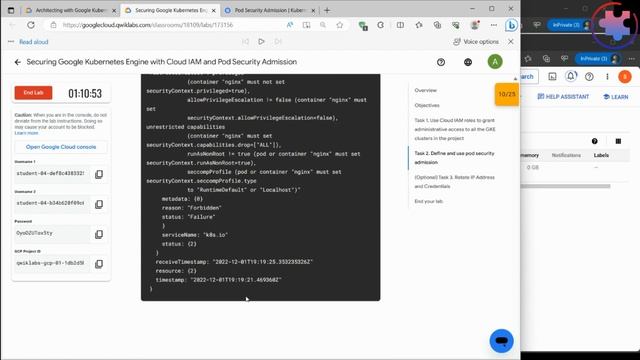Click the zoom magnifier icon in address bar
This screenshot has height=360, width=640.
[323, 25]
